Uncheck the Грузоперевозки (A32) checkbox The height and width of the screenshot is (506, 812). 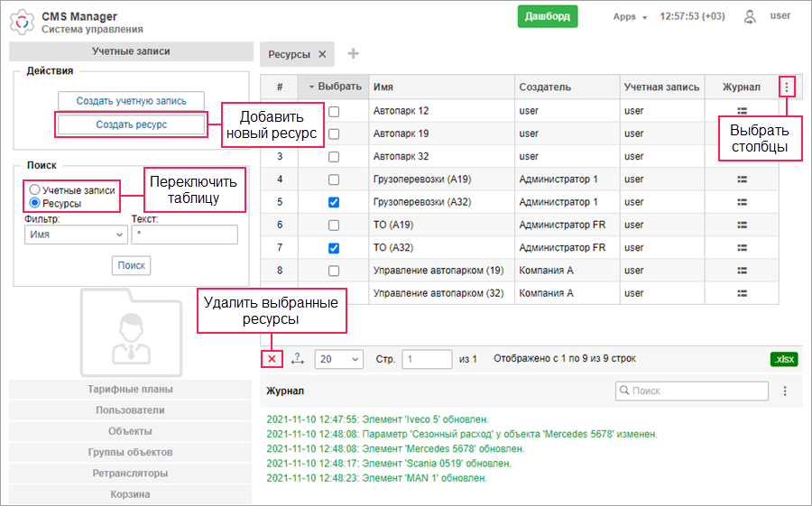tap(334, 202)
